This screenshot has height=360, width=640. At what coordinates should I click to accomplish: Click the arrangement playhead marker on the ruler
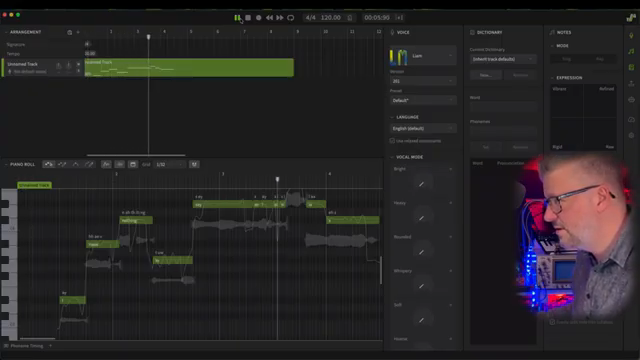point(149,37)
